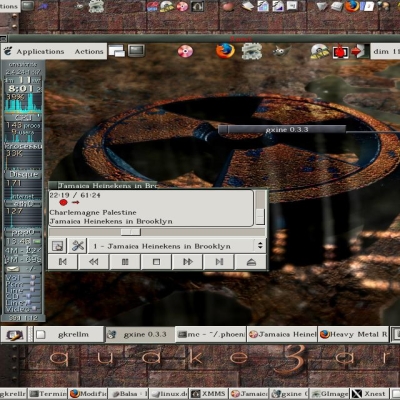Click the apple-like icon in outer panel
This screenshot has height=400, width=400.
228,6
